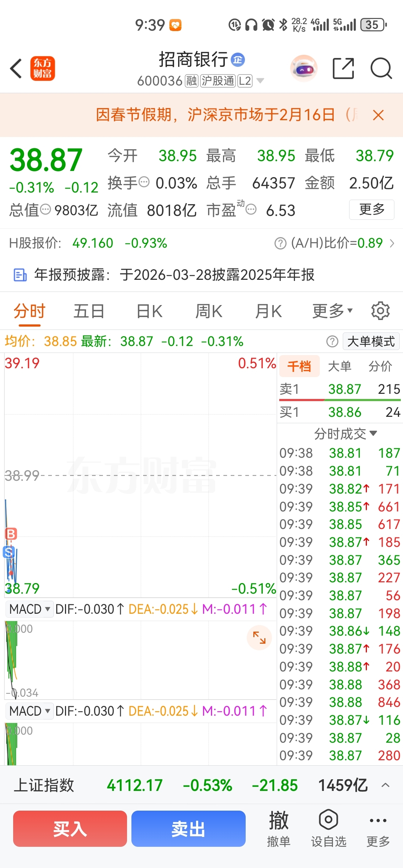The image size is (403, 868).
Task: Open the 年报预披露 announcement link
Action: tap(174, 275)
